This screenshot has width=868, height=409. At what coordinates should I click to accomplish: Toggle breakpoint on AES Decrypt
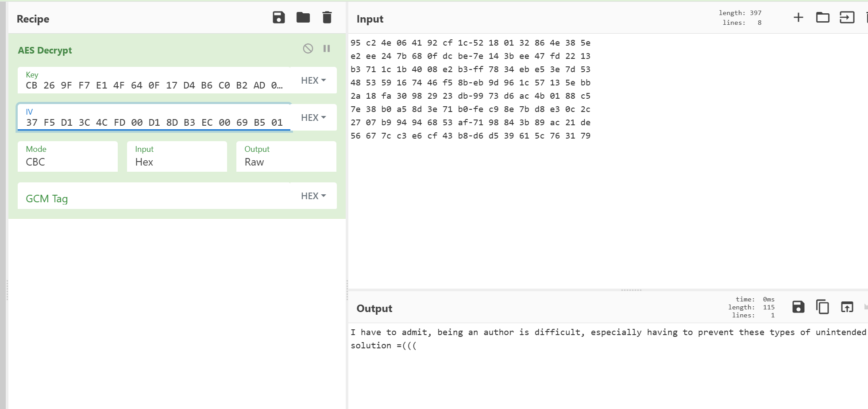coord(327,49)
